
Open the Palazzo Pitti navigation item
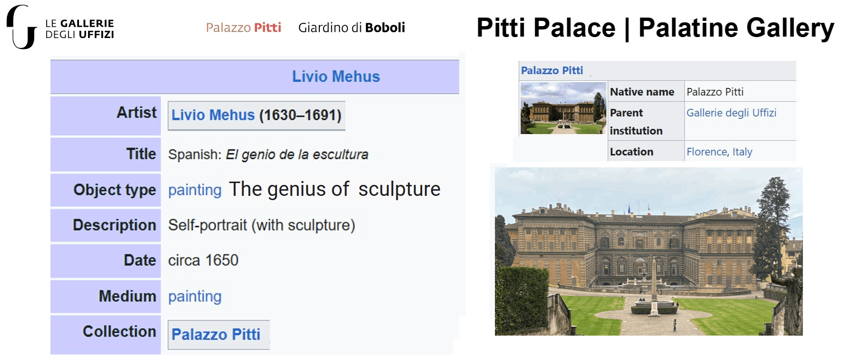pyautogui.click(x=243, y=28)
